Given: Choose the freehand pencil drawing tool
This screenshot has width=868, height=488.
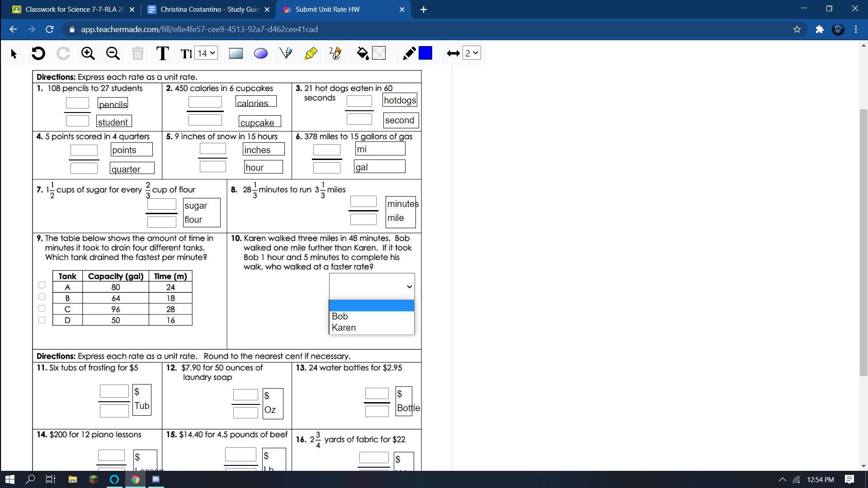Looking at the screenshot, I should click(335, 53).
